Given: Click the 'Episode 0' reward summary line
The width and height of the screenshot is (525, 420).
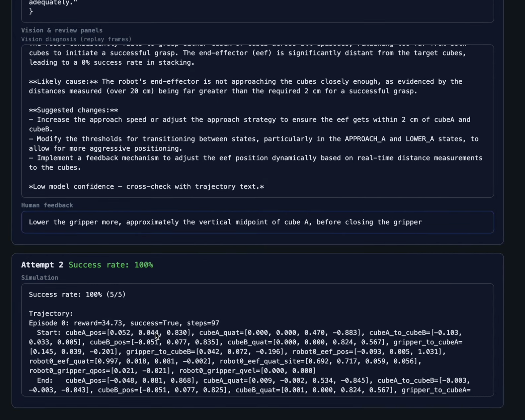Looking at the screenshot, I should pyautogui.click(x=124, y=323).
